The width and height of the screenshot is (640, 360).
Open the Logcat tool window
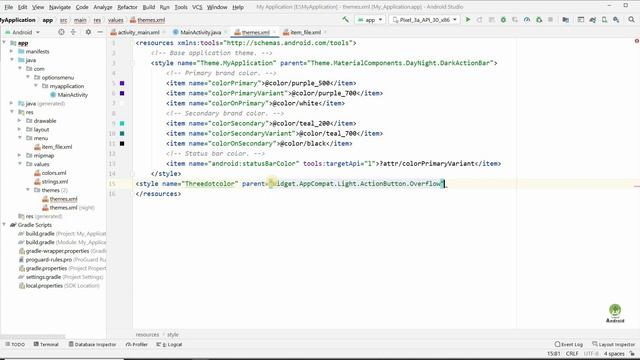click(169, 344)
